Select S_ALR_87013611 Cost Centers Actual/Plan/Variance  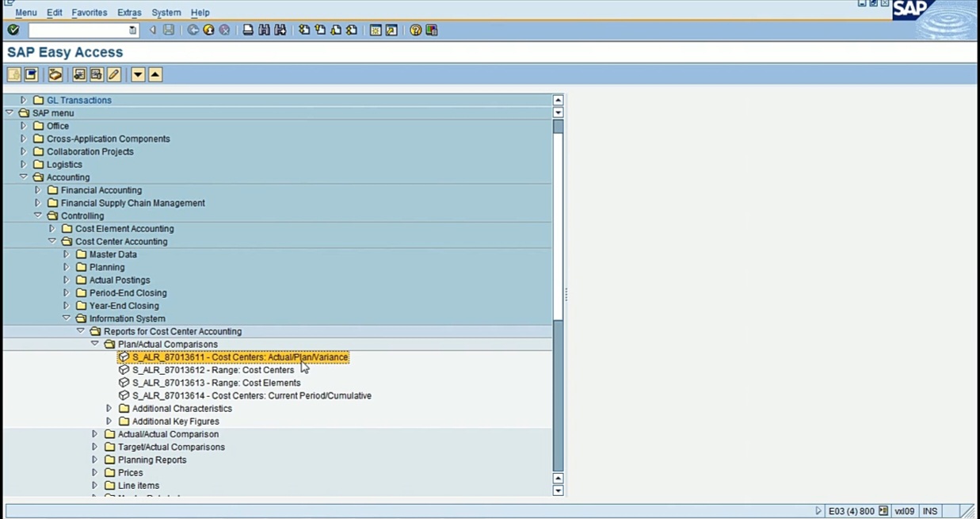pyautogui.click(x=240, y=357)
